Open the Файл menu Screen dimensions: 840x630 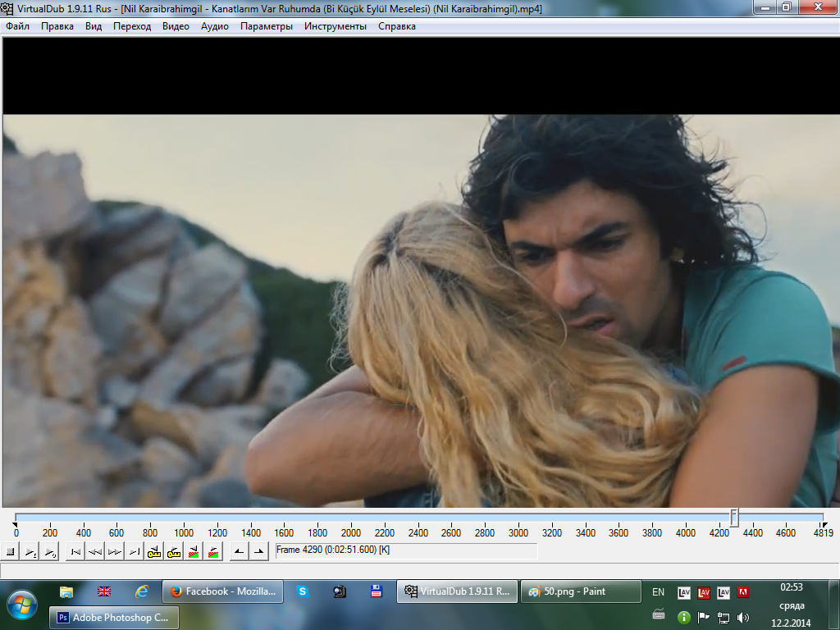(x=17, y=26)
